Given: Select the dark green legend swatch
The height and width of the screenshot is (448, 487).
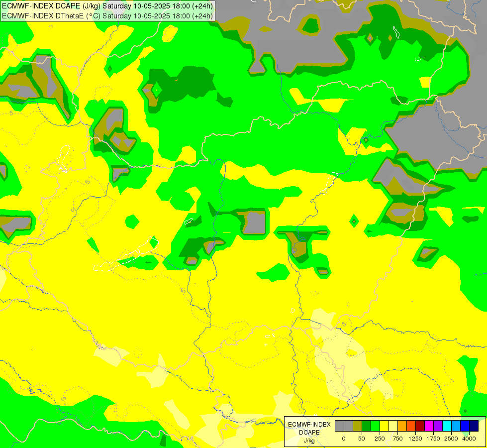Looking at the screenshot, I should [x=366, y=426].
